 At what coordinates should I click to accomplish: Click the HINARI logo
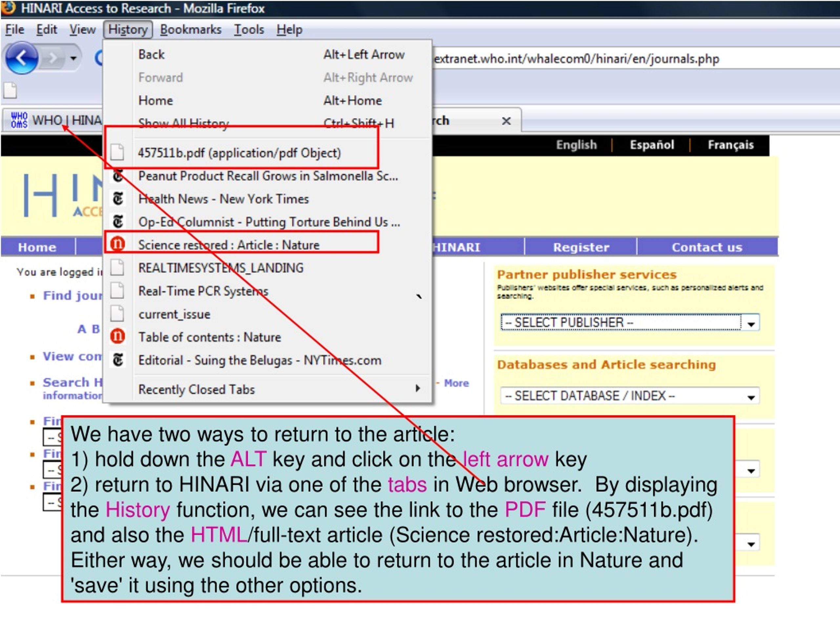coord(63,196)
